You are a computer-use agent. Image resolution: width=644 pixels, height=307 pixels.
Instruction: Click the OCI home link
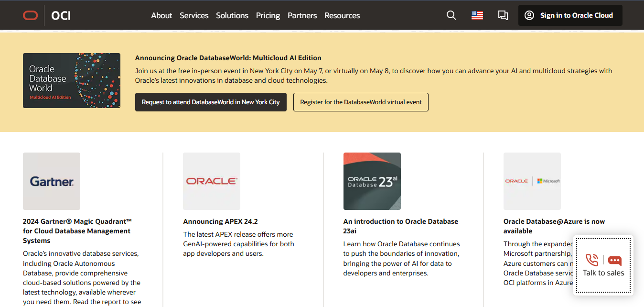coord(61,16)
